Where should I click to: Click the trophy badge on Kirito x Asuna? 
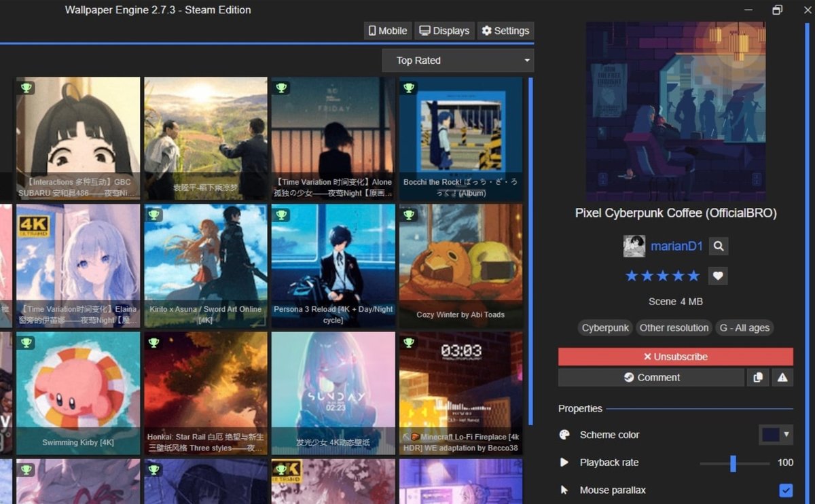coord(153,215)
